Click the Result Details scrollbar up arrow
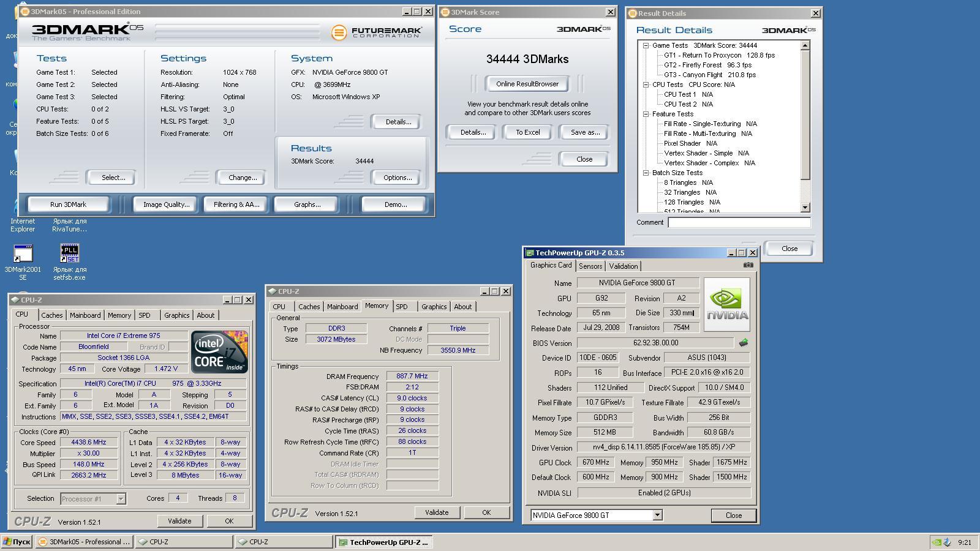980x551 pixels. point(805,45)
